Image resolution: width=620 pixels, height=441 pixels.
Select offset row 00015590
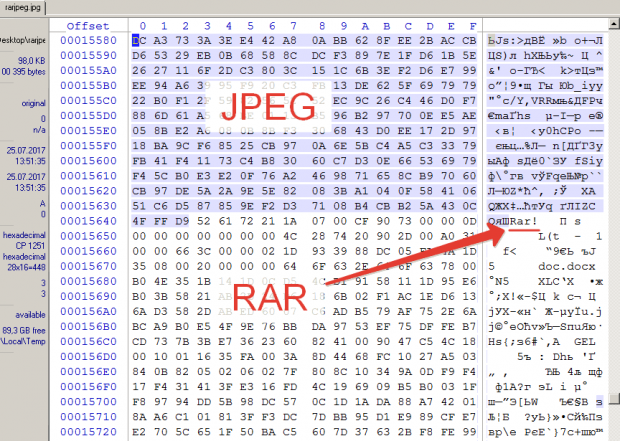[89, 55]
